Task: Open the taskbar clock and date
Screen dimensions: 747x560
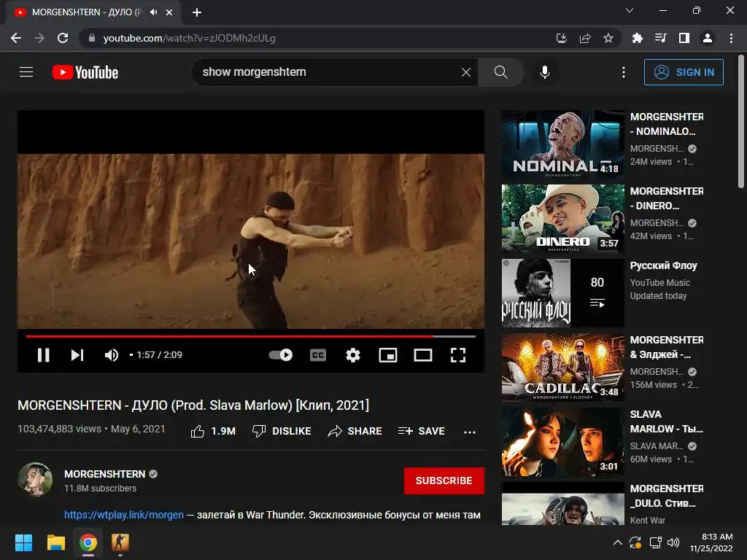Action: click(x=711, y=542)
